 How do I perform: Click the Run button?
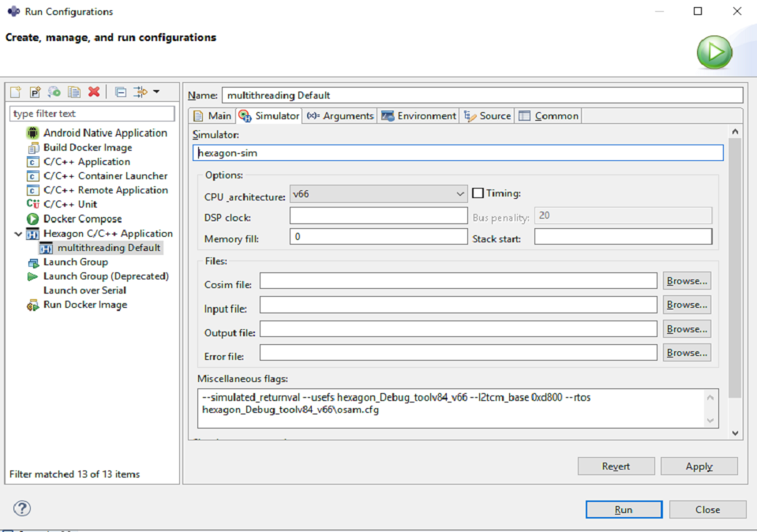click(x=624, y=510)
